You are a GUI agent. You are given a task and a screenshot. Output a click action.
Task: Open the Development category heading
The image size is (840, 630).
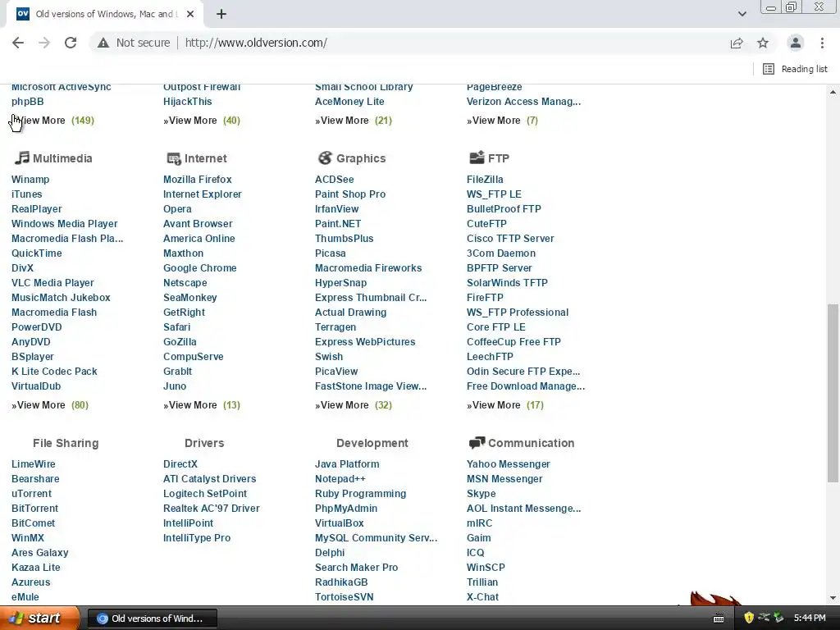click(x=372, y=443)
